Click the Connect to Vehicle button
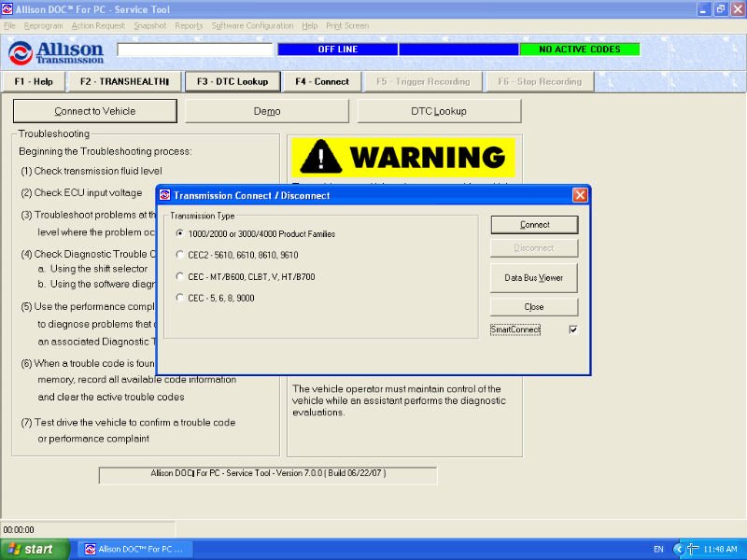This screenshot has width=747, height=560. tap(95, 111)
